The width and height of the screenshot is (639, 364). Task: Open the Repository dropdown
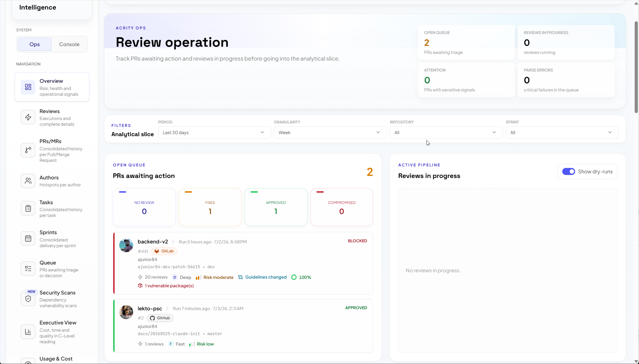(x=446, y=132)
